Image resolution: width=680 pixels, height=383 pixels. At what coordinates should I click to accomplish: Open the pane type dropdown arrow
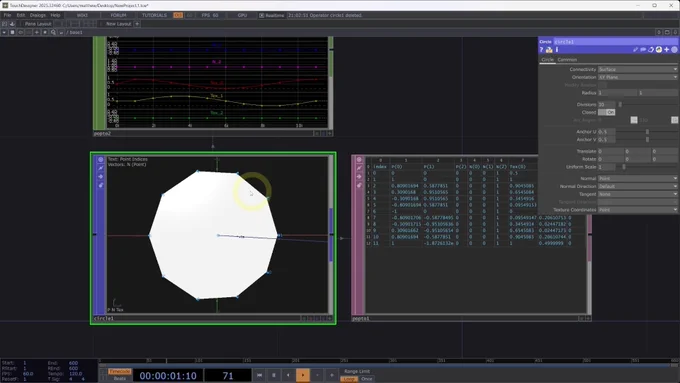tap(4, 33)
